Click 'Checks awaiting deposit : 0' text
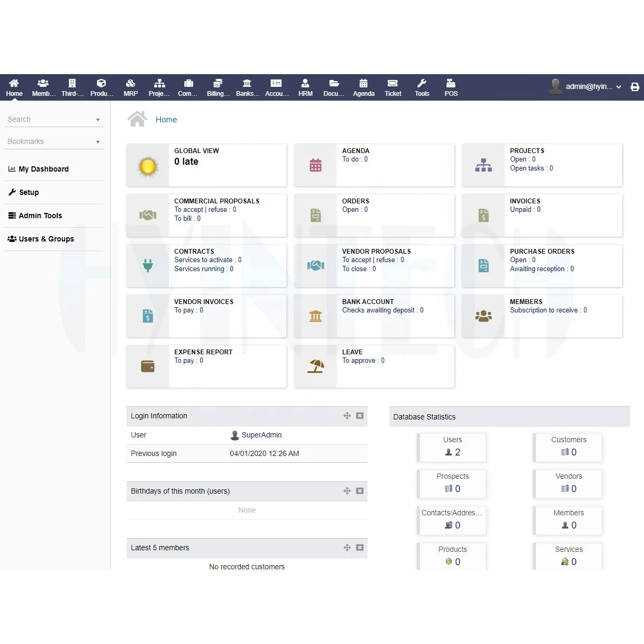 click(383, 310)
